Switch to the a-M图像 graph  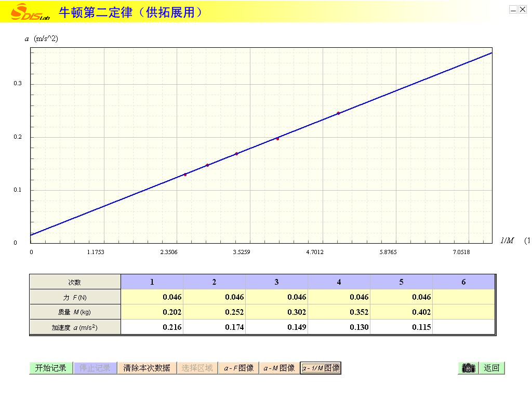click(279, 368)
